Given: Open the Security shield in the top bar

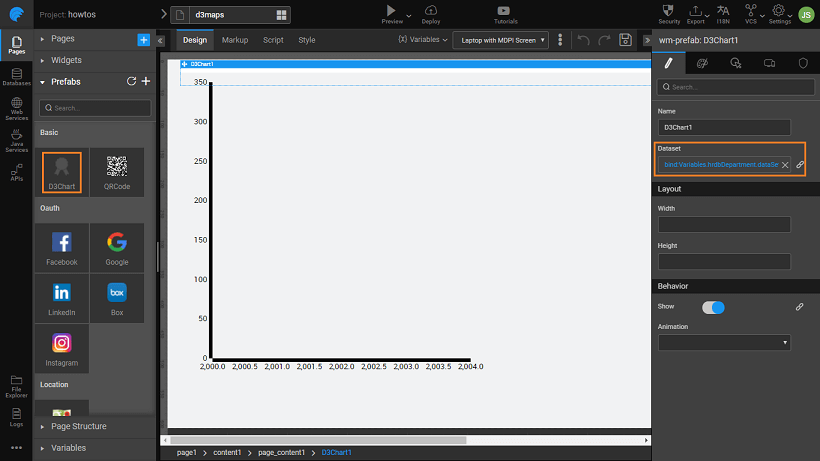Looking at the screenshot, I should tap(669, 12).
